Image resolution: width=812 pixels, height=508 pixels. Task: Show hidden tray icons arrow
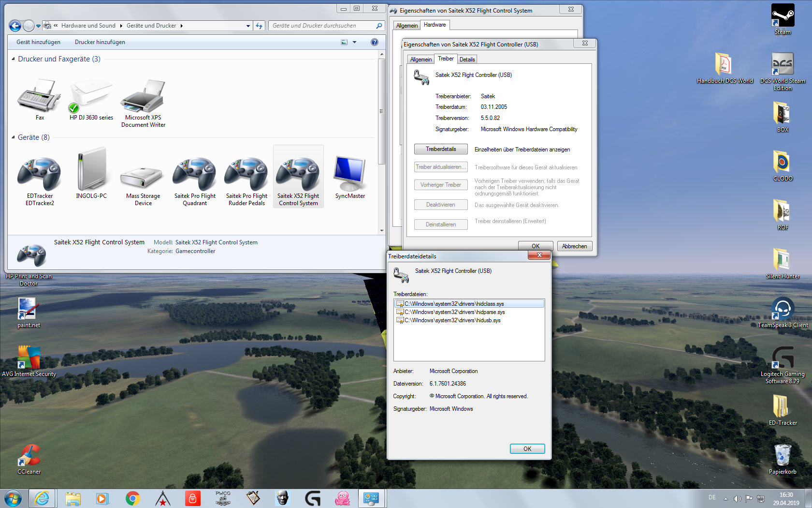point(725,498)
